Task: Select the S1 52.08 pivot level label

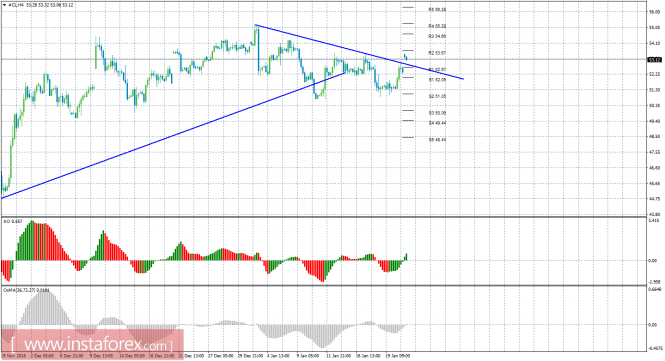Action: (437, 80)
